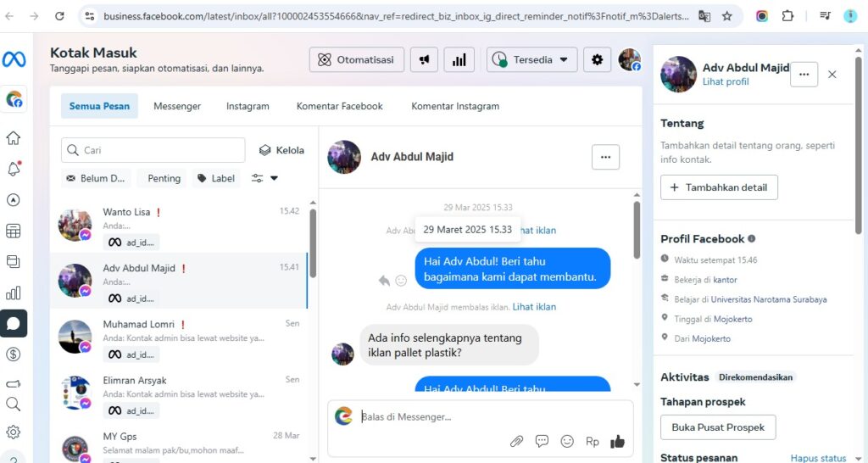This screenshot has width=868, height=463.
Task: Click the Tambahkan detail button
Action: point(719,187)
